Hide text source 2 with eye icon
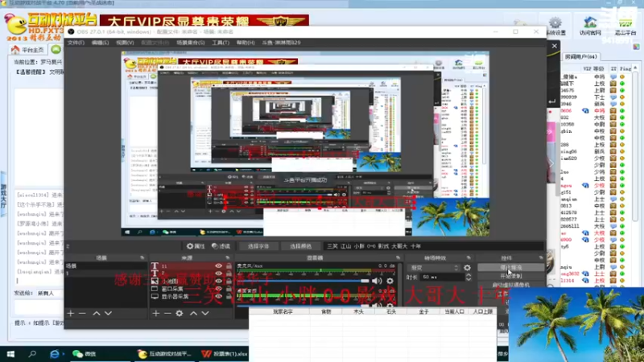This screenshot has width=644, height=362. point(218,274)
